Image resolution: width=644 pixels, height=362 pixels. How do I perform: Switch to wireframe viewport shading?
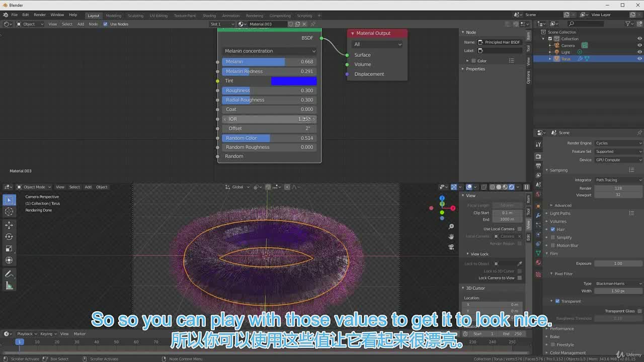(493, 187)
